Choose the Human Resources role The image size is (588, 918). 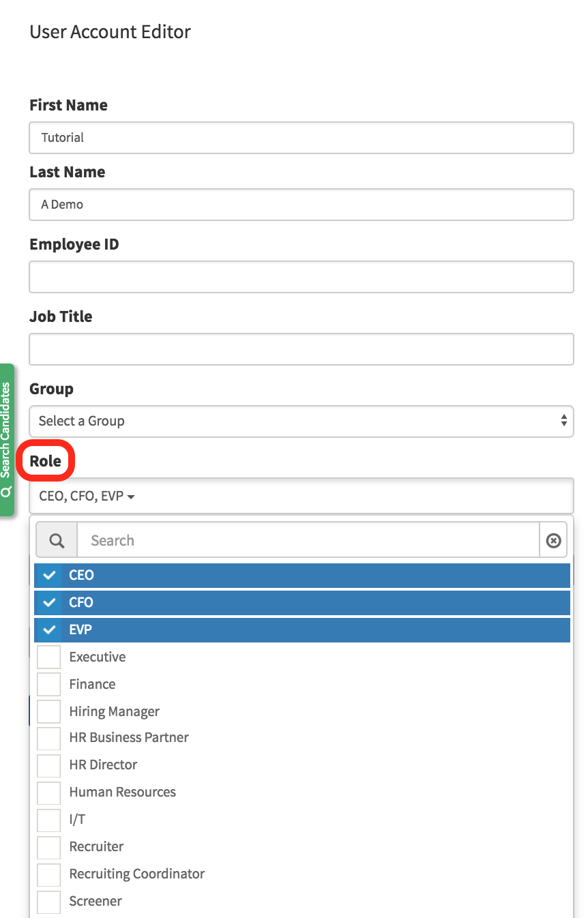coord(49,793)
